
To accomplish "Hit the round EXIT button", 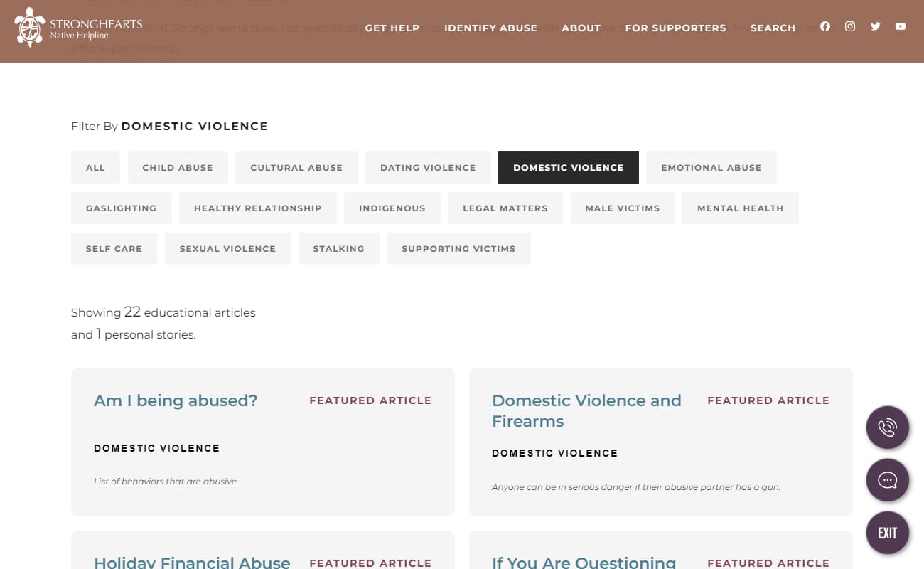I will pos(888,533).
